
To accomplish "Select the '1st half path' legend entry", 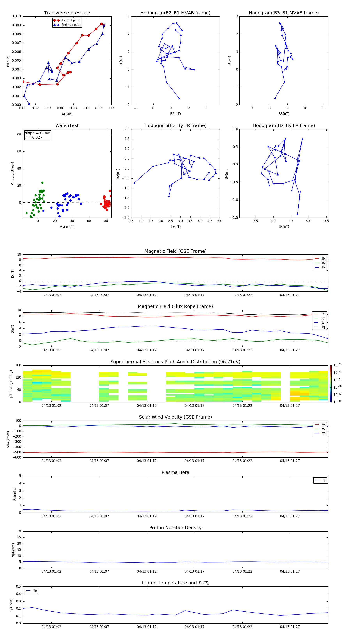I will (x=67, y=20).
